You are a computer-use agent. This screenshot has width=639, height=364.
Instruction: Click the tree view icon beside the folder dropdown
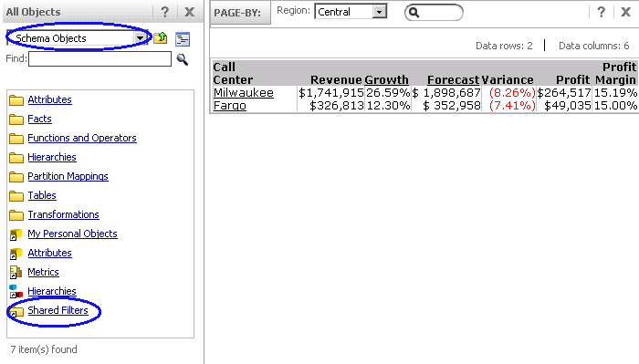pyautogui.click(x=183, y=39)
